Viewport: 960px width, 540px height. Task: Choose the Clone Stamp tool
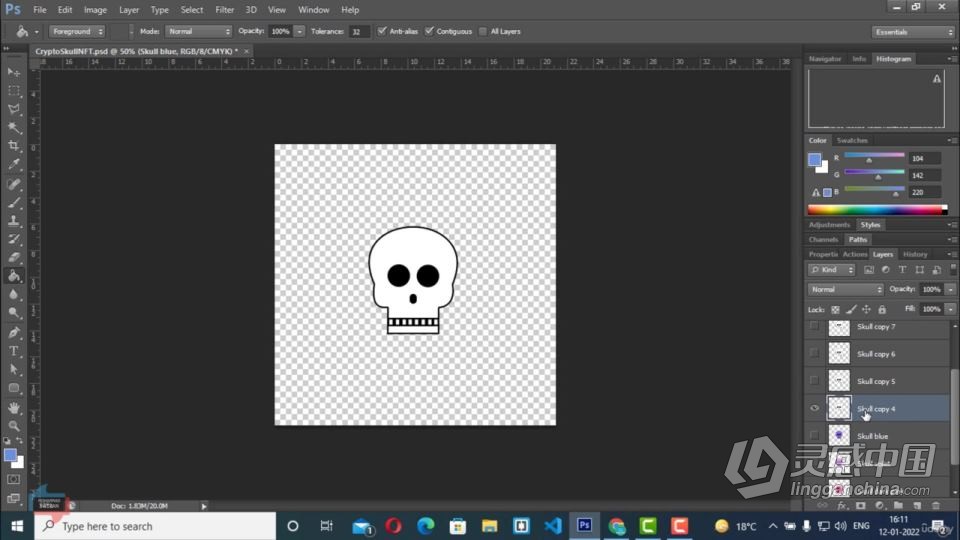(13, 220)
